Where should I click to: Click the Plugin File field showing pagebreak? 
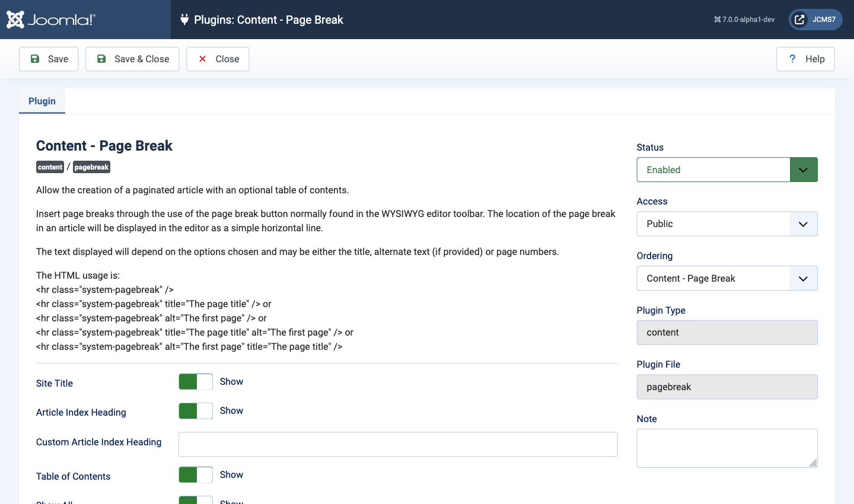727,387
